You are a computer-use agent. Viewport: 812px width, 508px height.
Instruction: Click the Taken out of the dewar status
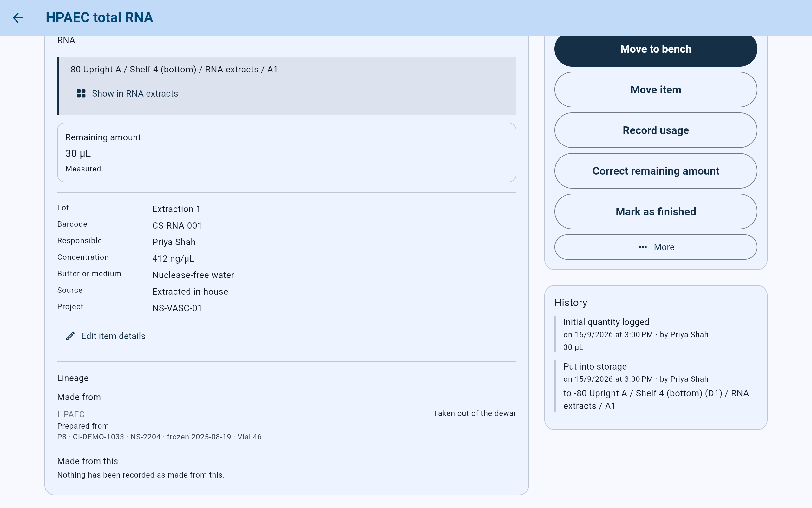tap(475, 413)
